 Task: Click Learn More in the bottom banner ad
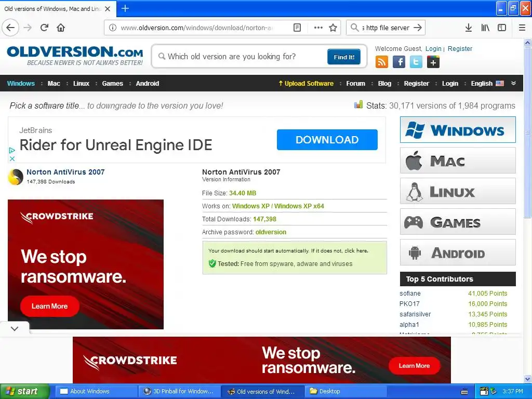[414, 366]
